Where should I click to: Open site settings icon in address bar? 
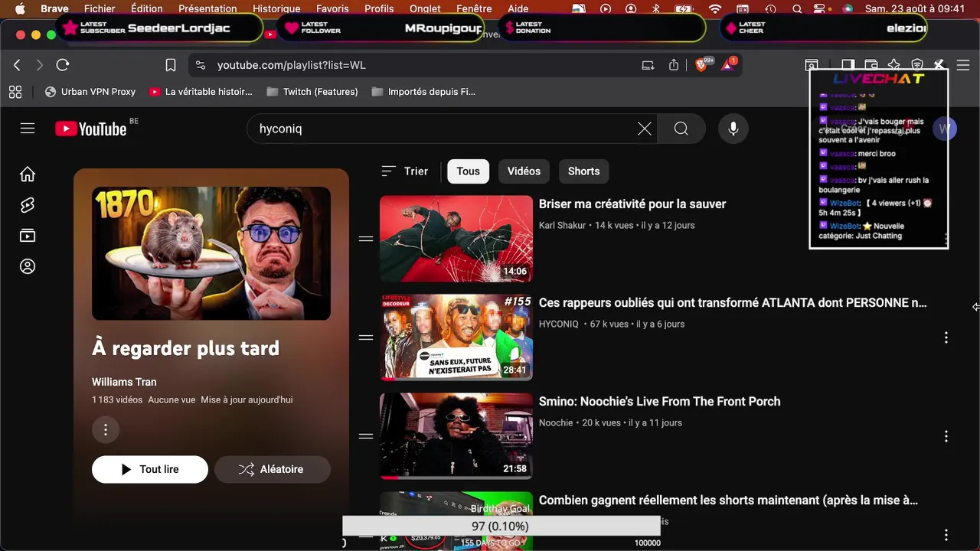coord(200,65)
